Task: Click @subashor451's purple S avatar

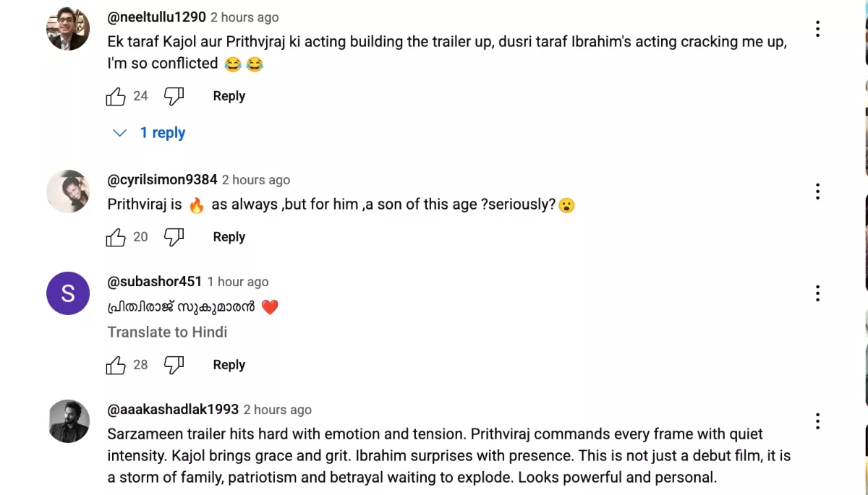Action: point(68,293)
